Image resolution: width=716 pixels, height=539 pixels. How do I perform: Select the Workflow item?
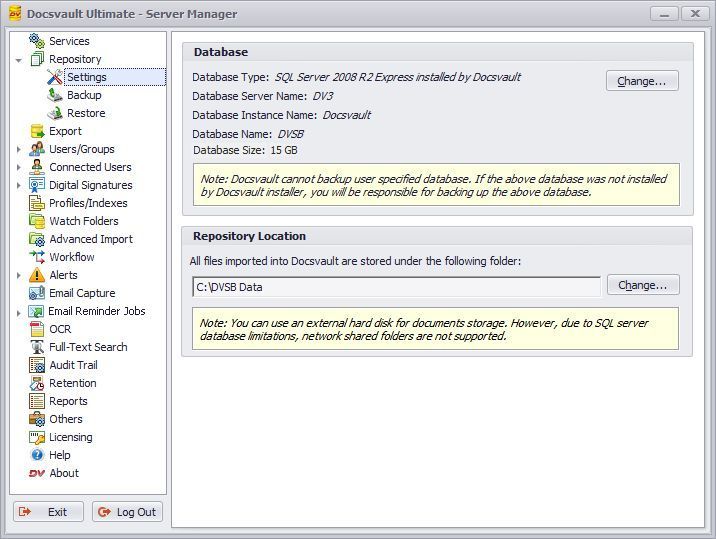pos(72,257)
